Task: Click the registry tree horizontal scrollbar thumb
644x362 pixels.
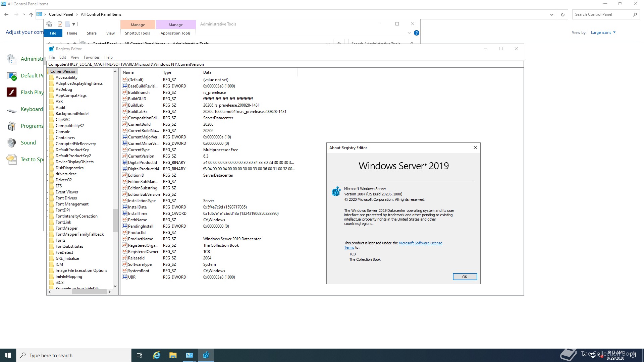Action: [x=89, y=292]
